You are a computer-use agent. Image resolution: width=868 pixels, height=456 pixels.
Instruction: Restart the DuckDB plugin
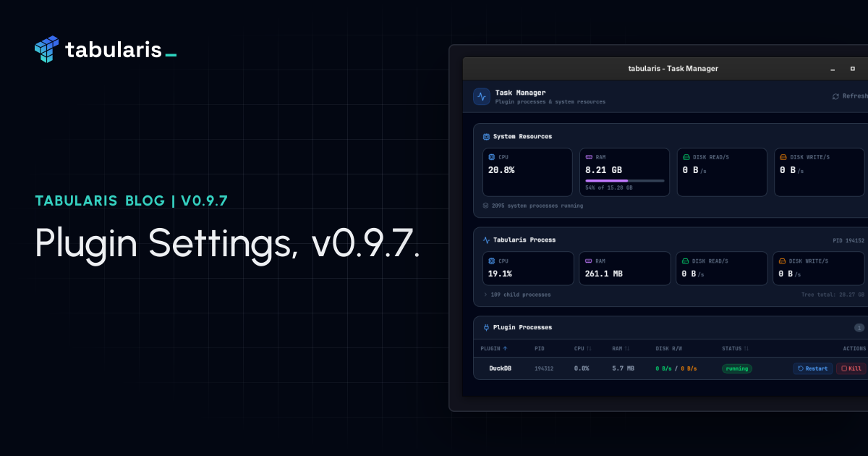pyautogui.click(x=813, y=368)
